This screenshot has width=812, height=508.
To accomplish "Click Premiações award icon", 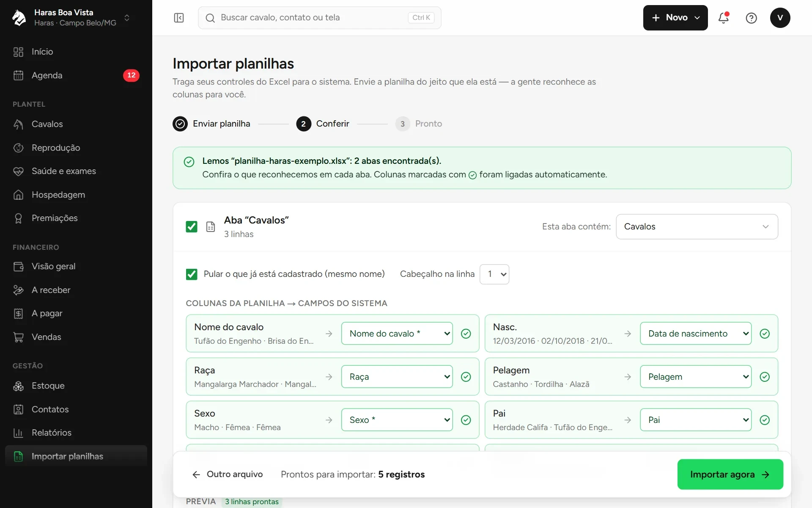I will 18,218.
